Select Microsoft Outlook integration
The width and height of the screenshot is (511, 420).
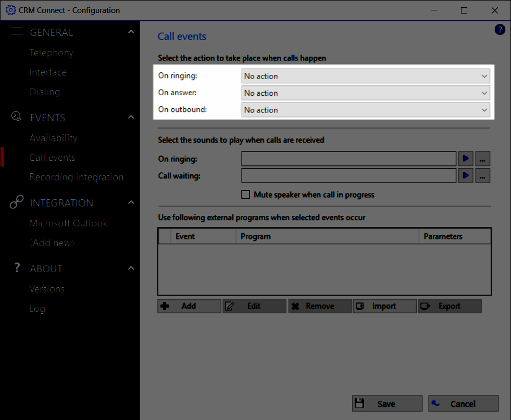click(68, 223)
